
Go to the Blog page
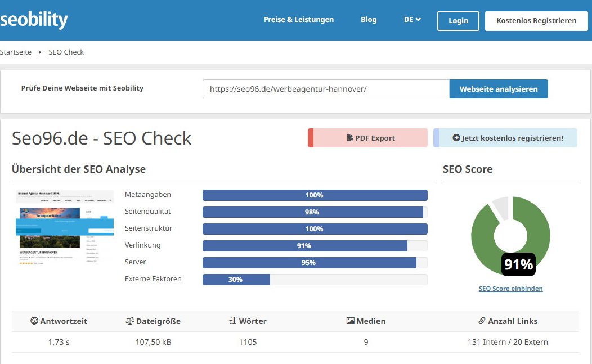369,20
